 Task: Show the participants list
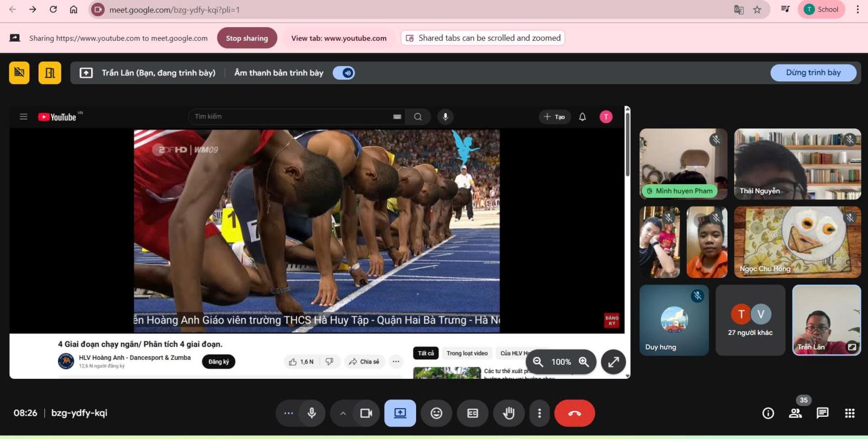pyautogui.click(x=795, y=414)
